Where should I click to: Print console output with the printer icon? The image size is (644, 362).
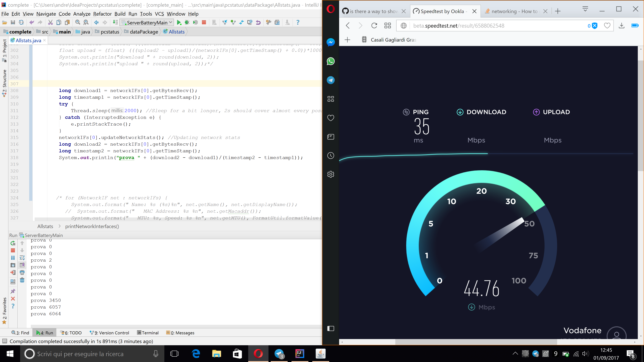[22, 273]
